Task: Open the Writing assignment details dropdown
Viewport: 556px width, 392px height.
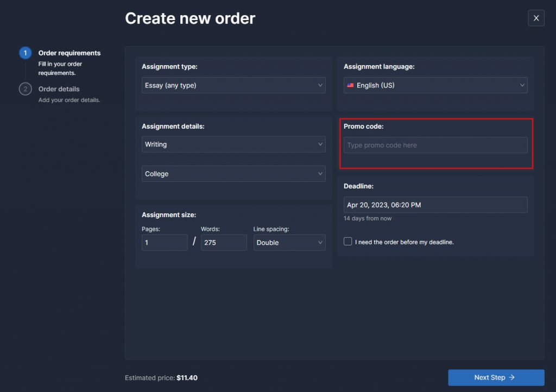Action: click(x=233, y=144)
